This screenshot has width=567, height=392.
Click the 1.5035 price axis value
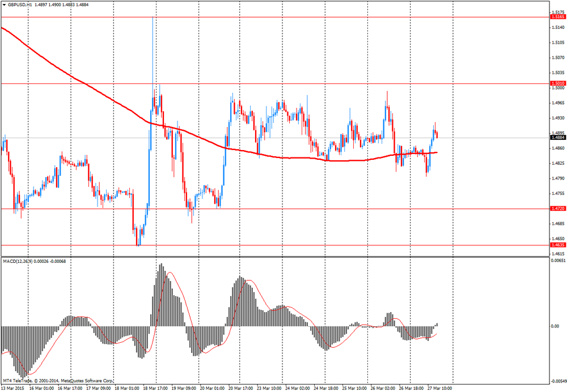[558, 73]
